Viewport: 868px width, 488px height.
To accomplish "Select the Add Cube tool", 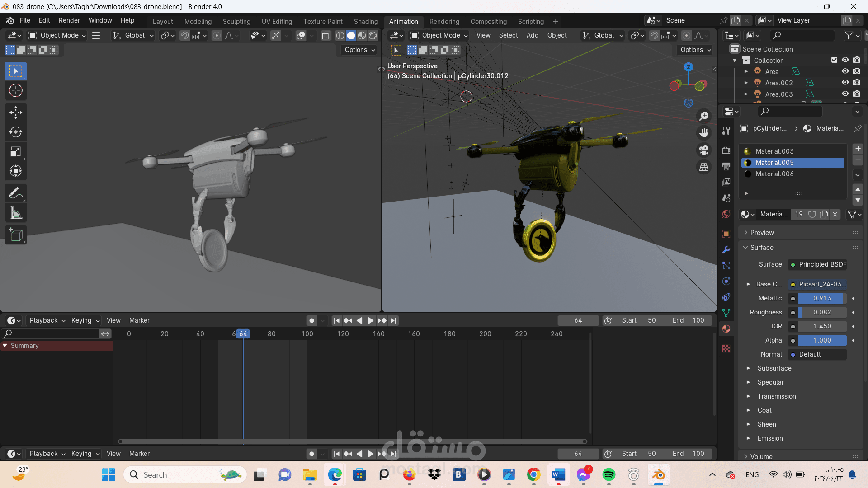I will click(16, 235).
